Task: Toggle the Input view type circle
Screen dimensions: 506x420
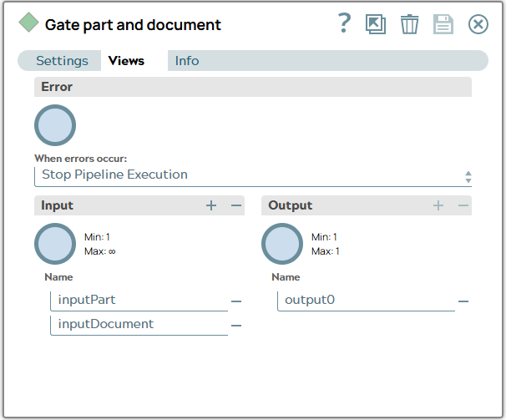Action: (55, 244)
